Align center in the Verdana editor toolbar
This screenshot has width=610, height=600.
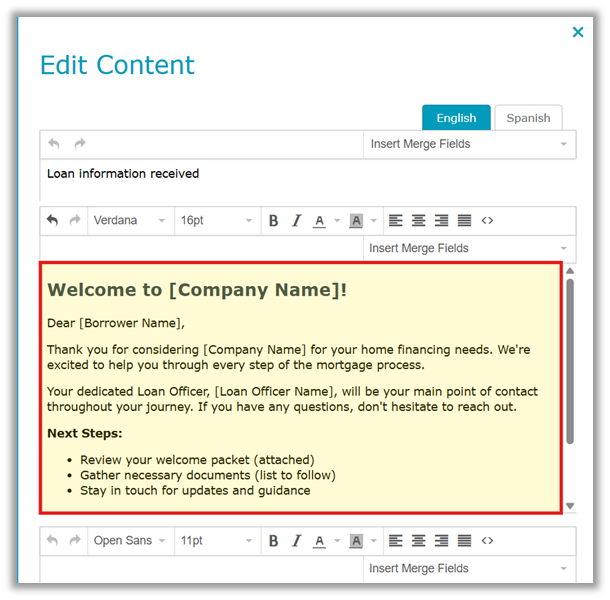pos(419,221)
